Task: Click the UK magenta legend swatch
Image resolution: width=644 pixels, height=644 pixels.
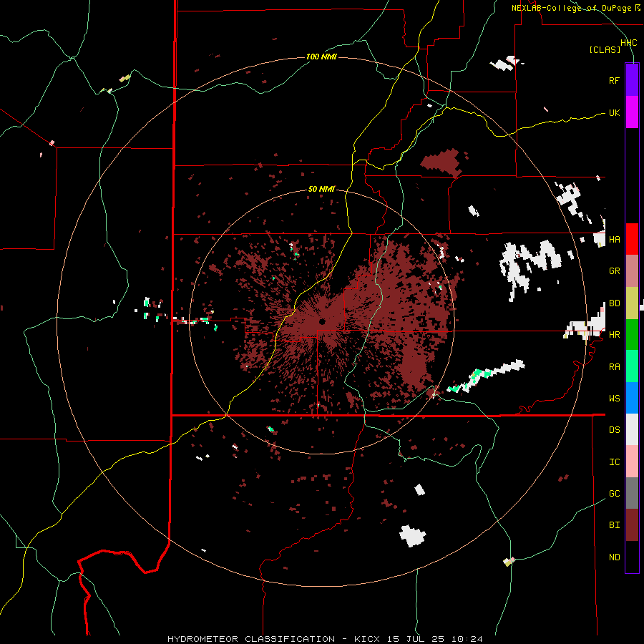Action: pyautogui.click(x=632, y=112)
